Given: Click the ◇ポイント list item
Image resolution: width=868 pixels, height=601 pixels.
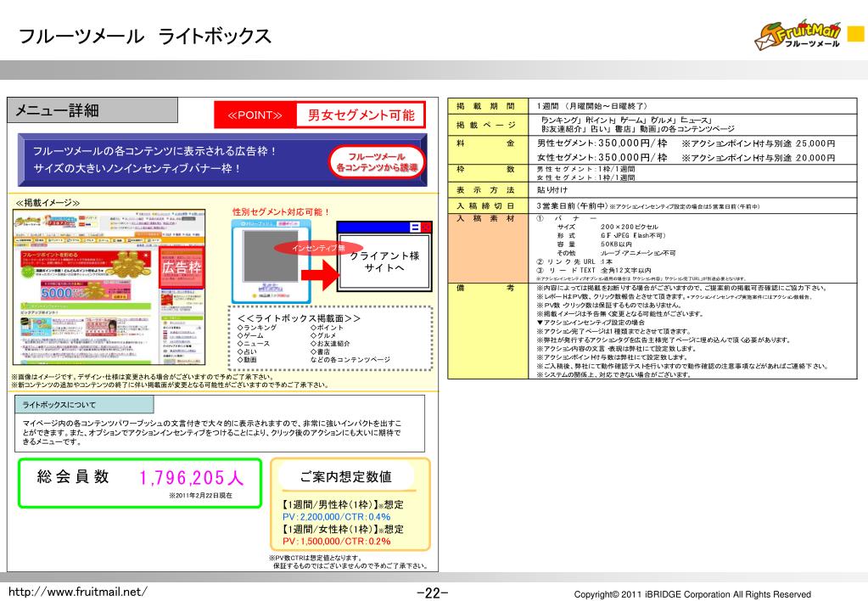Looking at the screenshot, I should pyautogui.click(x=328, y=328).
